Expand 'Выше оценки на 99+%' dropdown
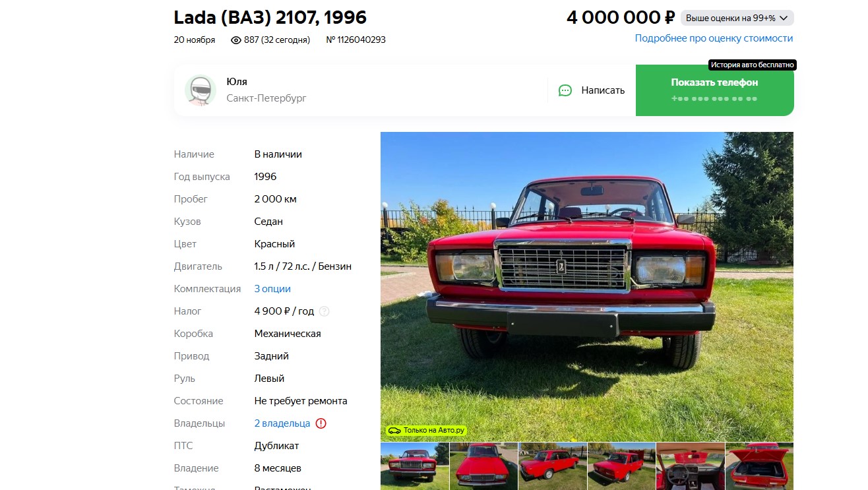Viewport: 868px width, 490px height. click(737, 18)
